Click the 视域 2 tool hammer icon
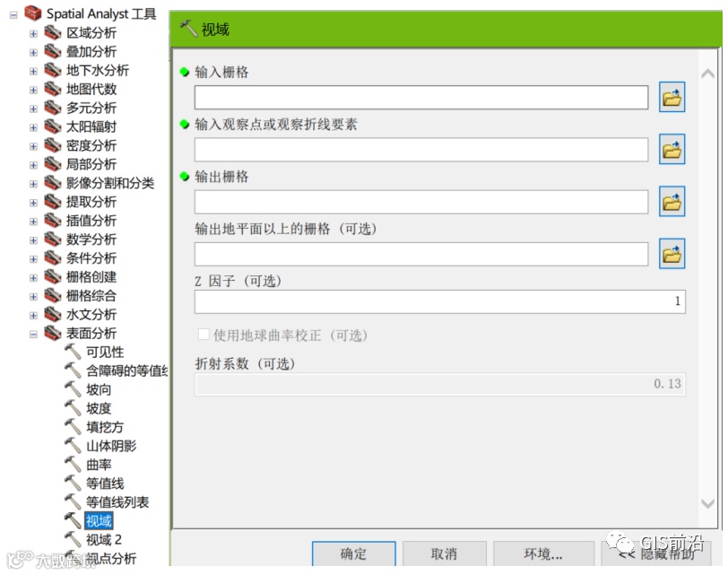This screenshot has height=575, width=728. click(x=73, y=540)
